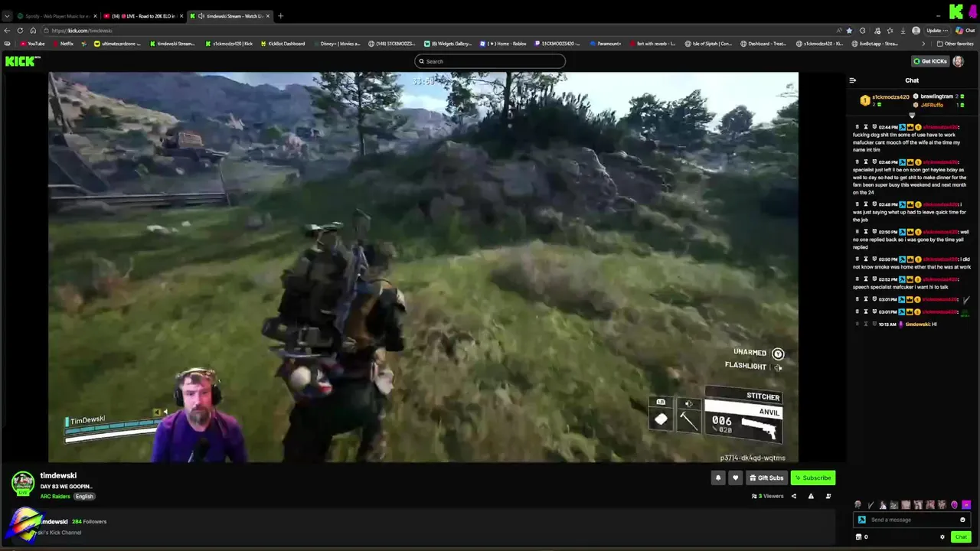Select the first emote in the emote row
The image size is (980, 551).
pos(857,505)
